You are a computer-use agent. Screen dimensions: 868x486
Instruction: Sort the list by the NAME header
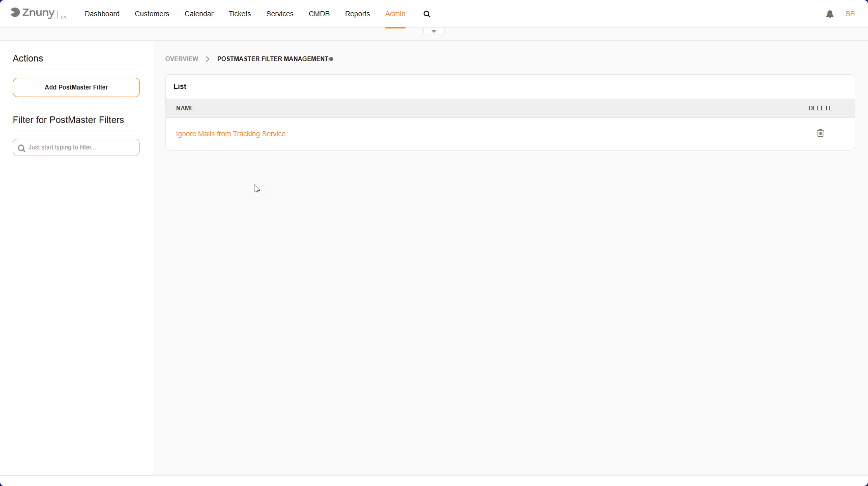tap(185, 108)
